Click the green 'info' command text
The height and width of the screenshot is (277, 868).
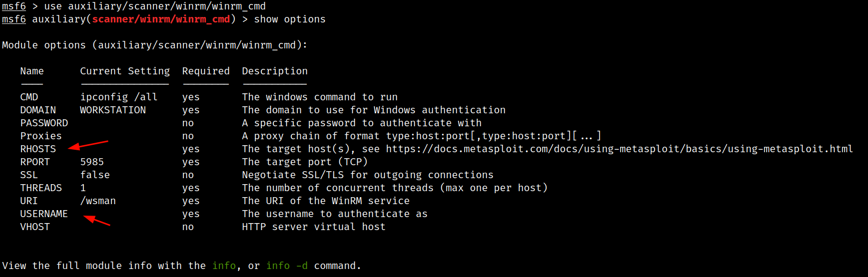pos(224,266)
